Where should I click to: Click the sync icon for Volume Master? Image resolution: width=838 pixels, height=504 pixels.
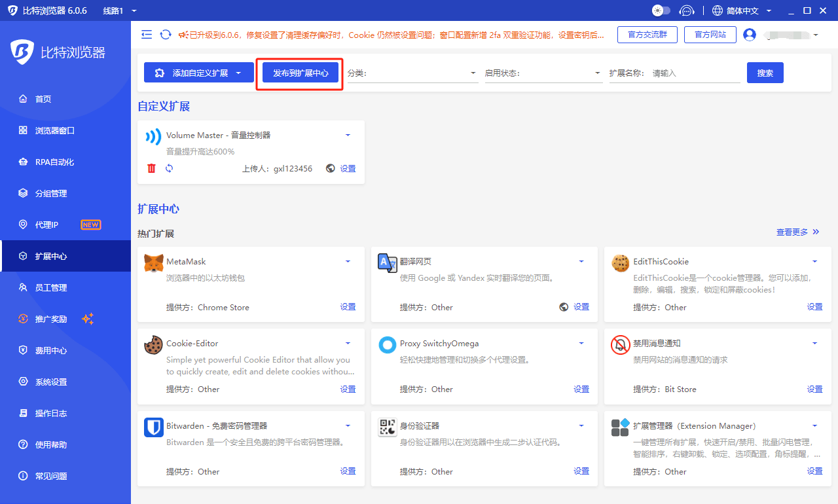[169, 168]
